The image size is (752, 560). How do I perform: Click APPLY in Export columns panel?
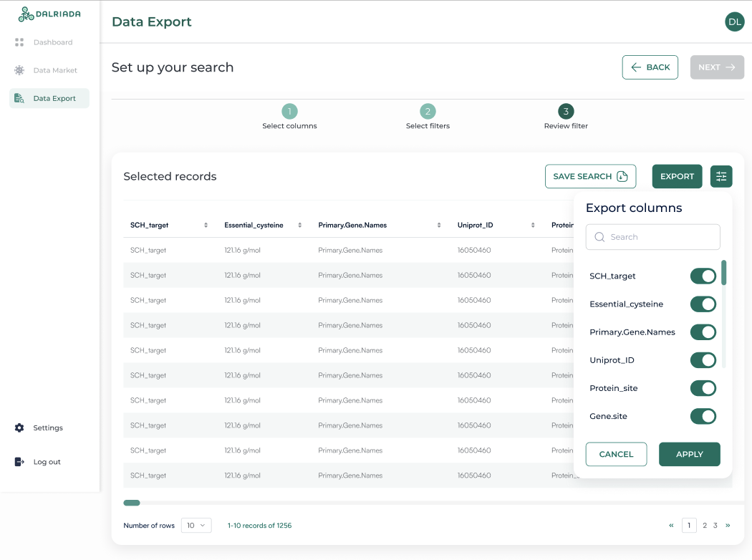click(689, 454)
